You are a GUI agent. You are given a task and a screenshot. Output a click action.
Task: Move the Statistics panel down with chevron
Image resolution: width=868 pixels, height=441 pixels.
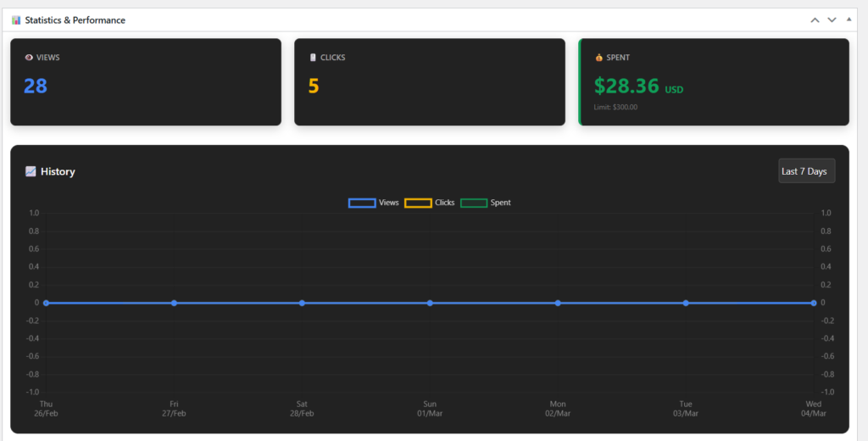tap(832, 20)
